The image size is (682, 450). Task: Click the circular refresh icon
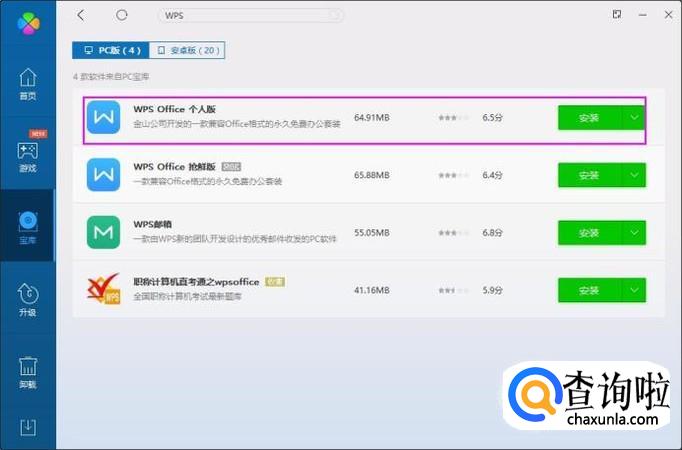[x=121, y=15]
